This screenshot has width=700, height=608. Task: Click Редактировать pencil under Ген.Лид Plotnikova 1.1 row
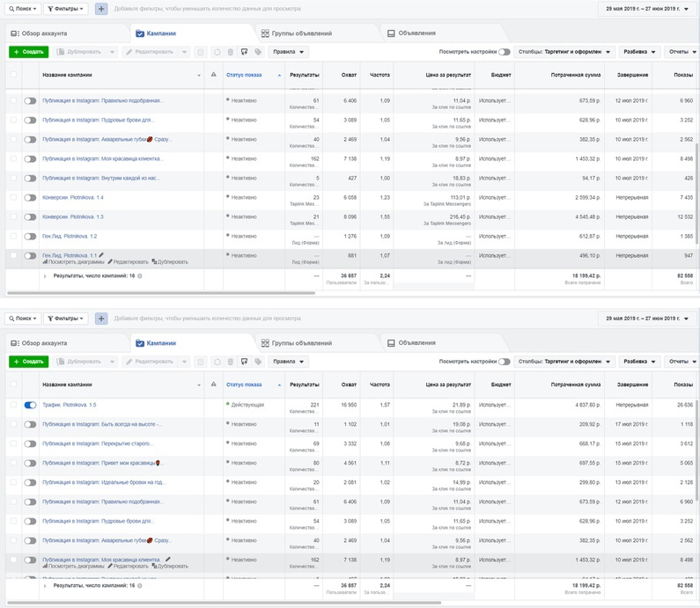[x=110, y=262]
